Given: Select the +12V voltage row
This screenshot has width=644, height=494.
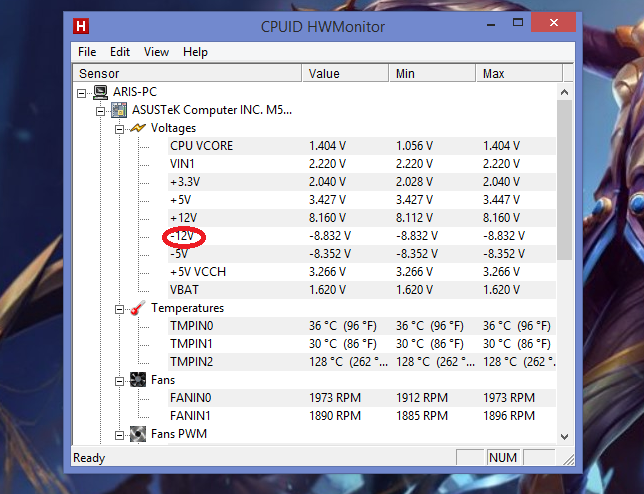Looking at the screenshot, I should [x=361, y=218].
